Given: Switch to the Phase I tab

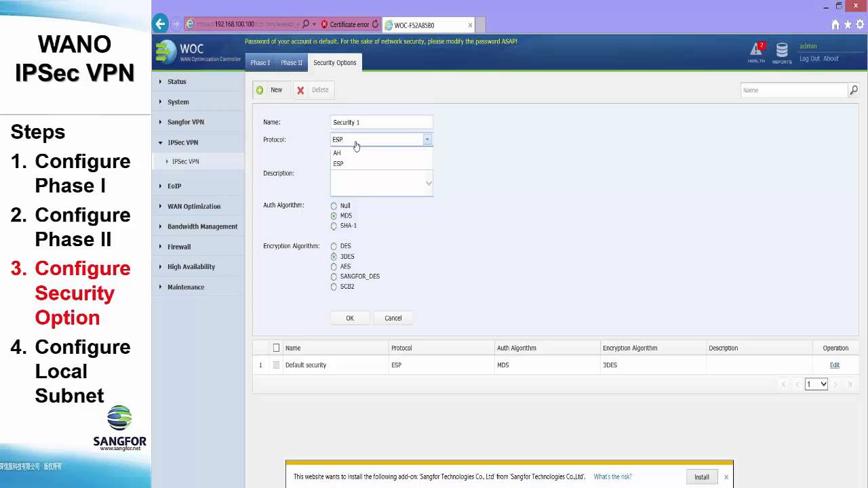Looking at the screenshot, I should [260, 62].
